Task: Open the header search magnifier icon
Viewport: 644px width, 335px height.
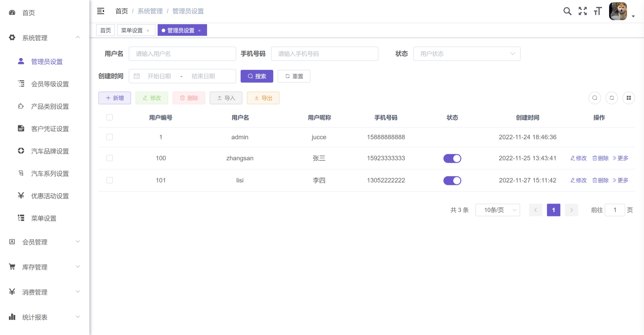Action: pos(567,11)
